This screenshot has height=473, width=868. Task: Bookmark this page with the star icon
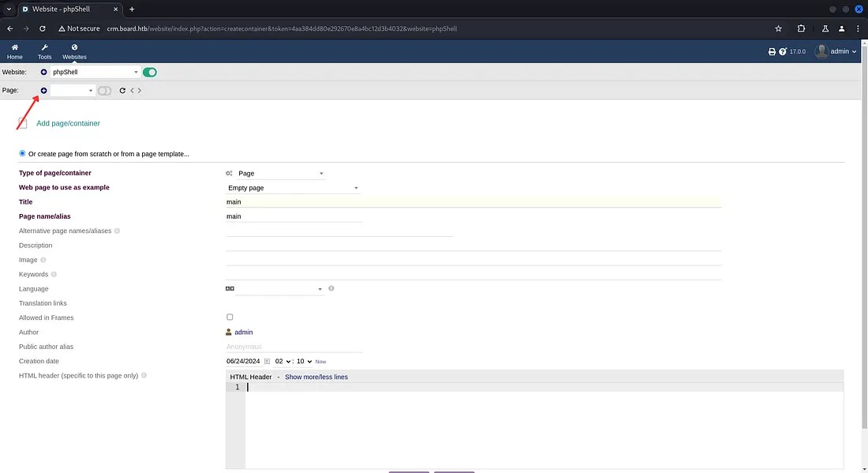[778, 28]
